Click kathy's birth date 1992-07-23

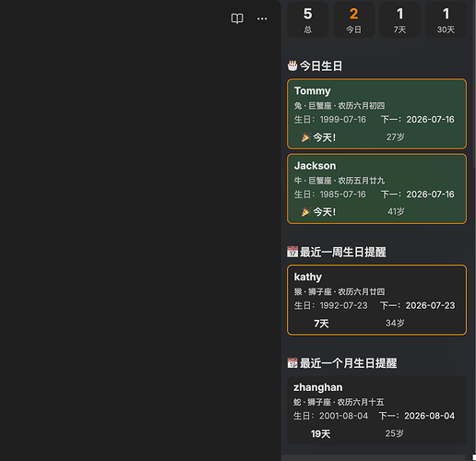coord(343,305)
